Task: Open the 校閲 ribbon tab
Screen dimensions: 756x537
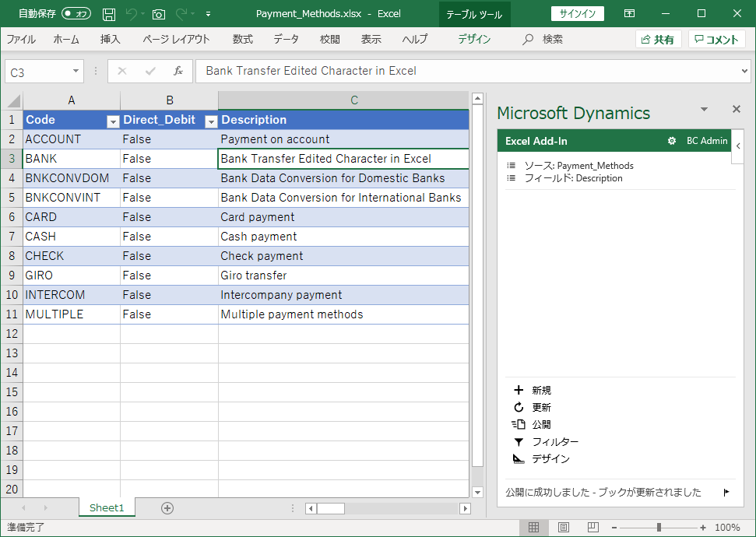Action: click(330, 39)
